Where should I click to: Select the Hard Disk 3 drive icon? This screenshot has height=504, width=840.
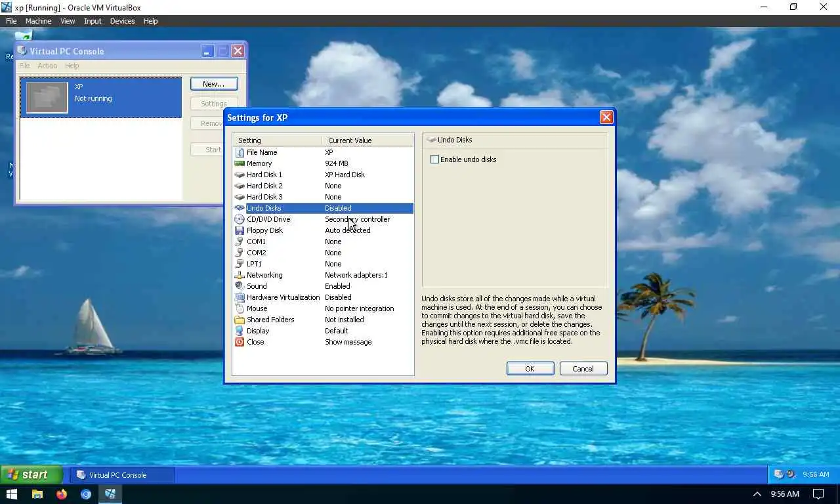[x=240, y=197]
